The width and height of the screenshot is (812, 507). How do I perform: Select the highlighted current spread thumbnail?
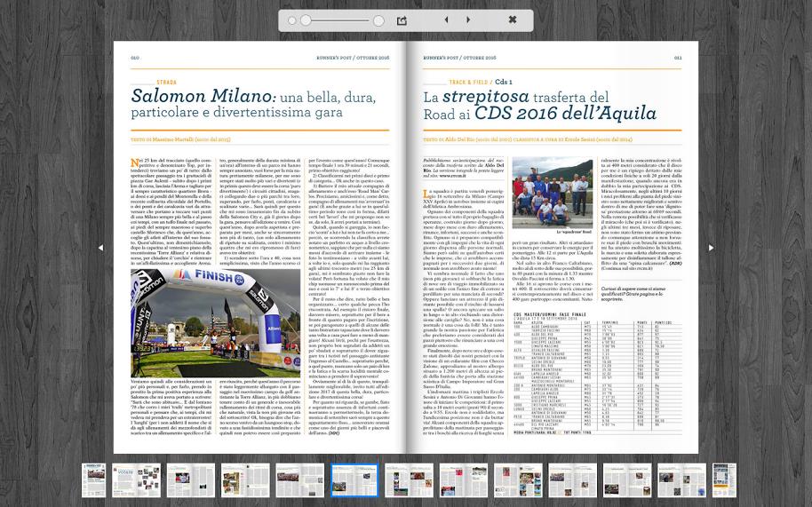click(354, 480)
